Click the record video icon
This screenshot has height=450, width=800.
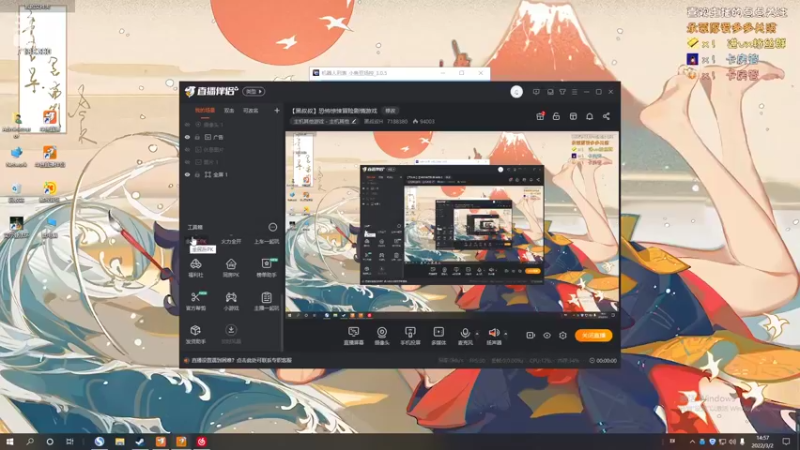coord(531,335)
